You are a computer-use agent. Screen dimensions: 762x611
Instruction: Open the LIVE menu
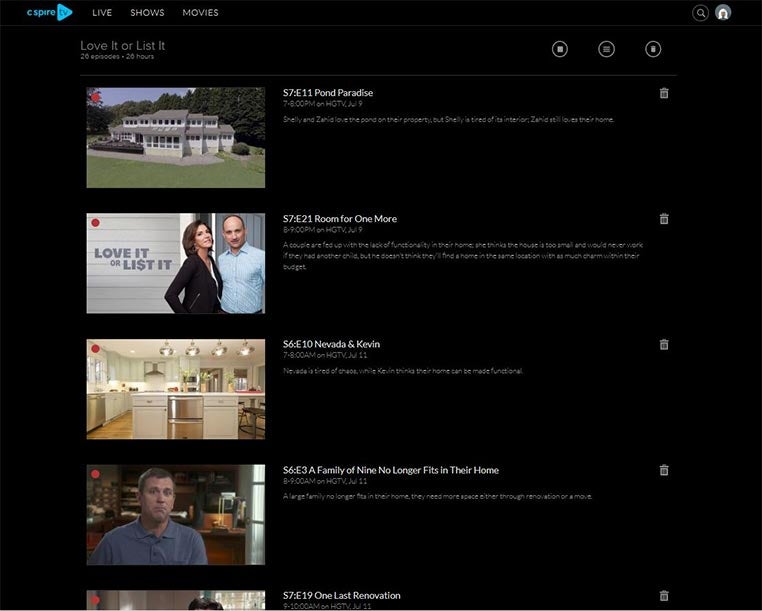102,13
